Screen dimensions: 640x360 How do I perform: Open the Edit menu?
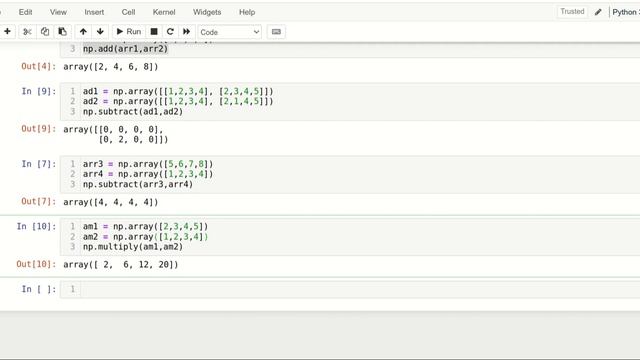click(25, 12)
